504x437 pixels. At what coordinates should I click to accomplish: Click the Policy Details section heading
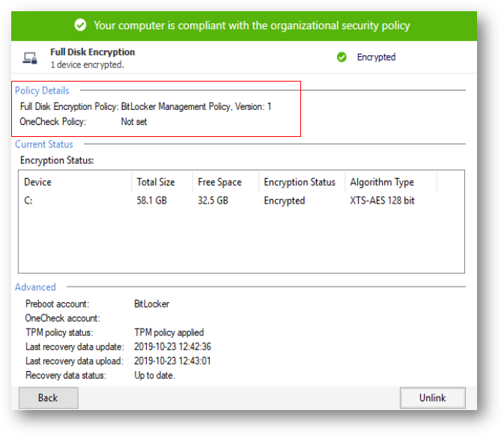click(42, 91)
